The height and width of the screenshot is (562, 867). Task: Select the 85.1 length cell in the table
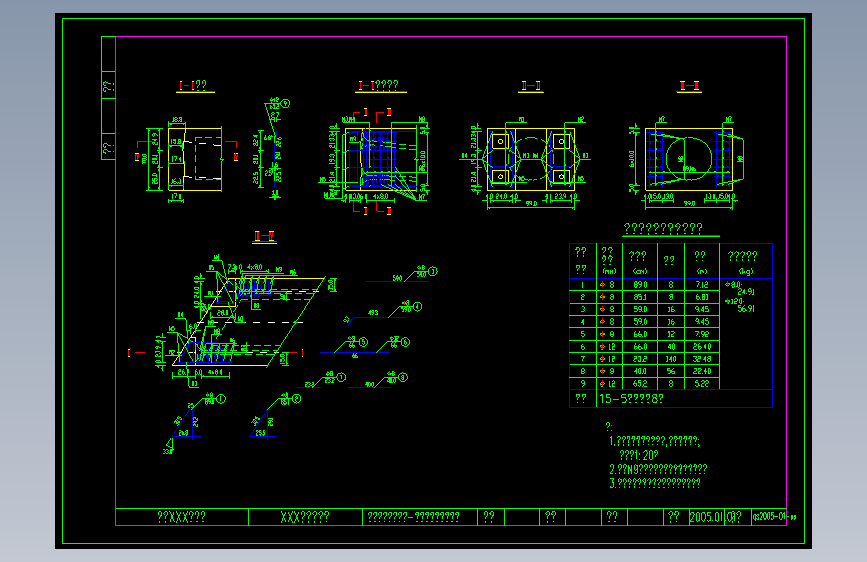click(x=640, y=297)
